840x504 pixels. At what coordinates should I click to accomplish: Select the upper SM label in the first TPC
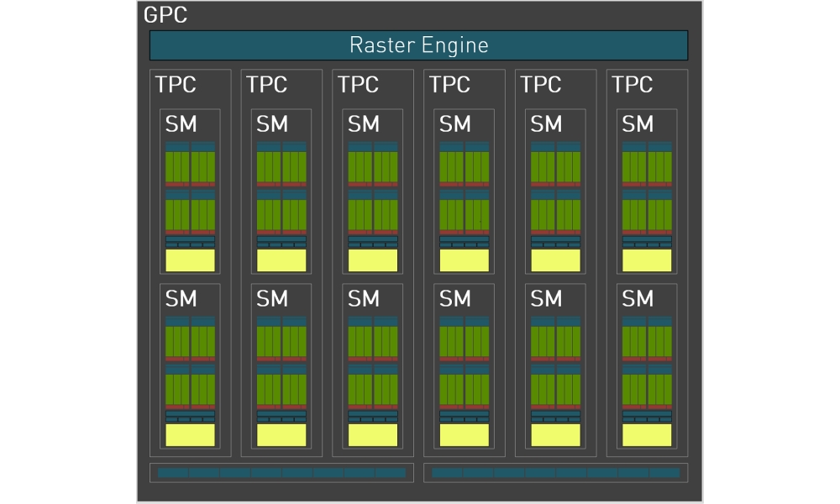(181, 124)
